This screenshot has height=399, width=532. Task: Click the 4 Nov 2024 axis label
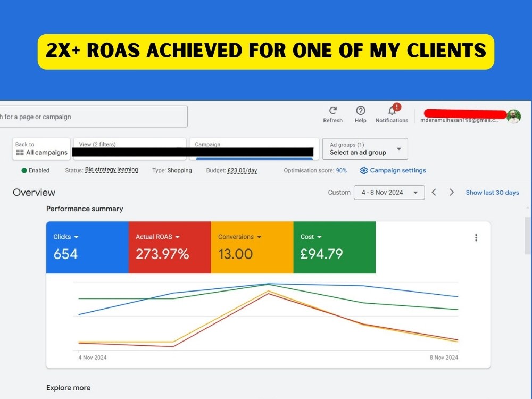pos(92,358)
